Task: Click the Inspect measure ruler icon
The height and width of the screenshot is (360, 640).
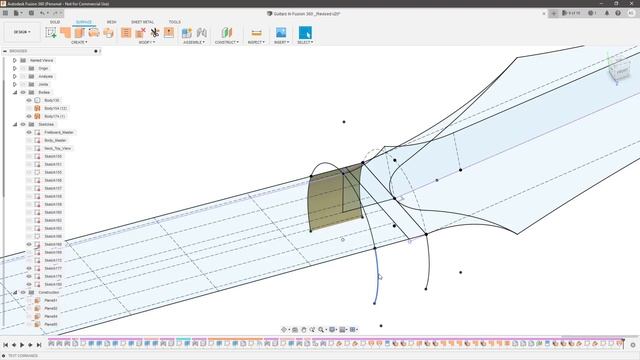Action: (x=256, y=33)
